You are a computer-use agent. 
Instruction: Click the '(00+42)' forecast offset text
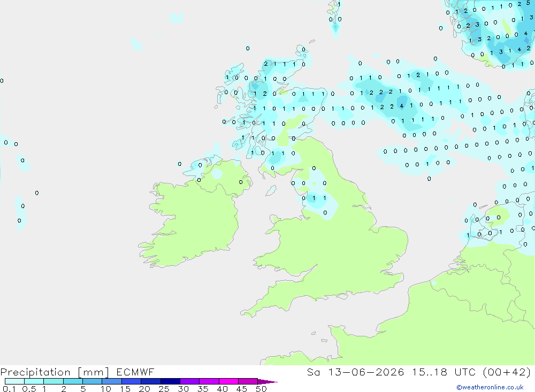pyautogui.click(x=507, y=372)
